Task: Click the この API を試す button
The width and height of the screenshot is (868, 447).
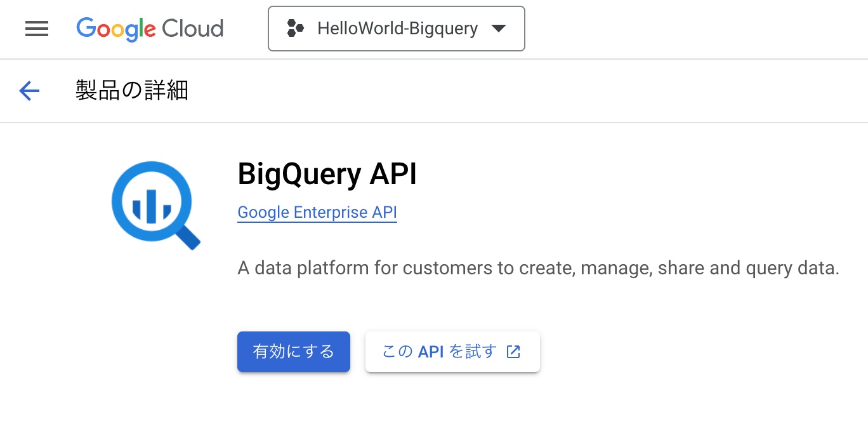Action: [452, 352]
